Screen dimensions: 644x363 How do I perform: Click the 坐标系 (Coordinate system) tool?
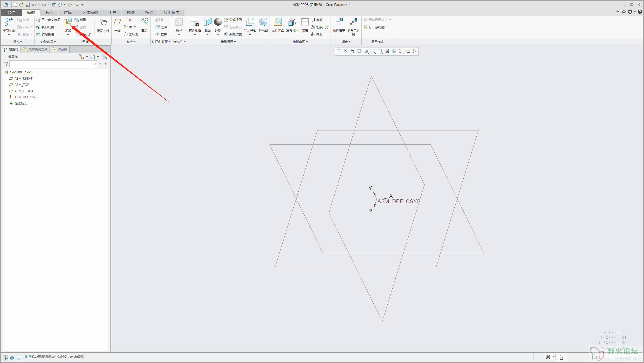click(131, 34)
